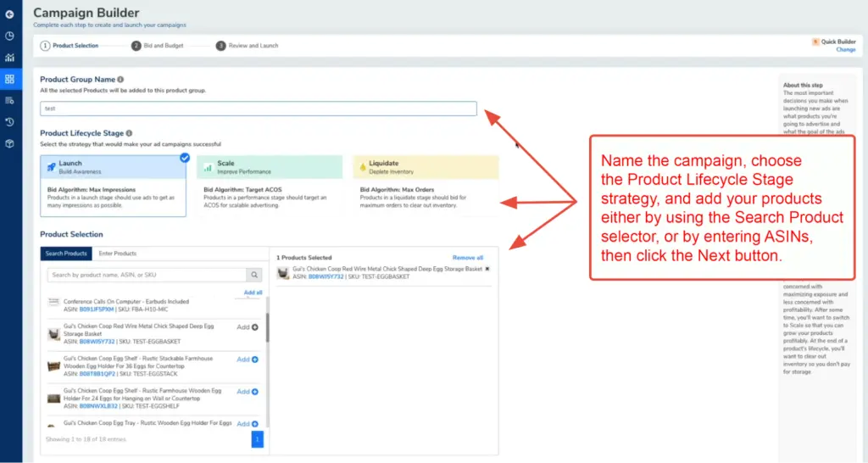Viewport: 868px width, 463px height.
Task: Remove the selected Egg Storage Basket product
Action: pyautogui.click(x=488, y=269)
